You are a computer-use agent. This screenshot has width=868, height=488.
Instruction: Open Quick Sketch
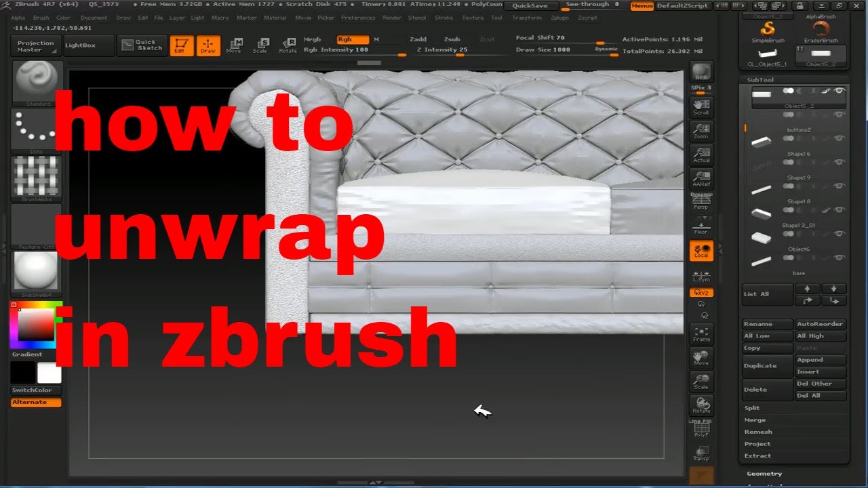coord(142,45)
